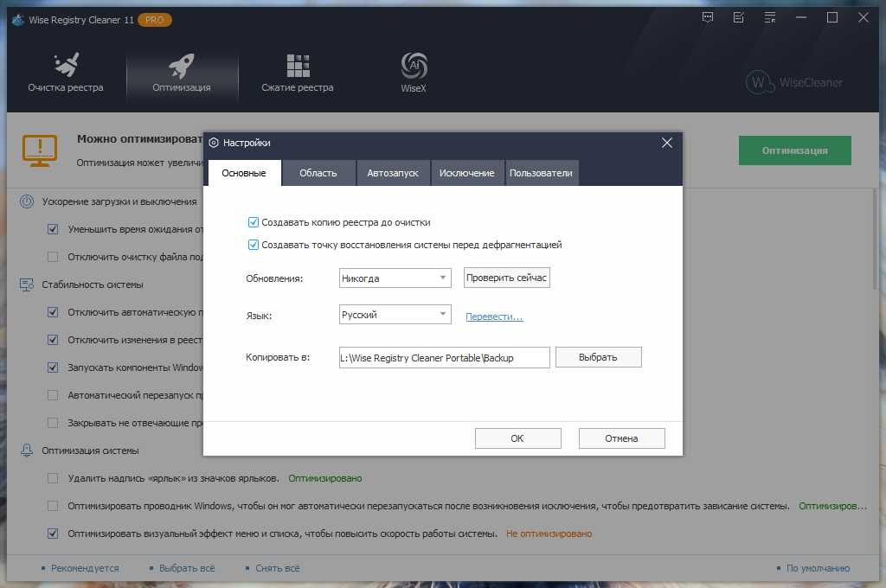Click the Проверить сейчас button
Screen dimensions: 886x588
[x=506, y=278]
